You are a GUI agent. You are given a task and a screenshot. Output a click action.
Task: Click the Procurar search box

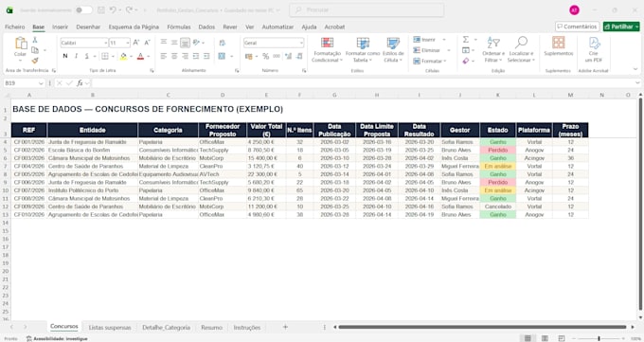click(x=367, y=9)
